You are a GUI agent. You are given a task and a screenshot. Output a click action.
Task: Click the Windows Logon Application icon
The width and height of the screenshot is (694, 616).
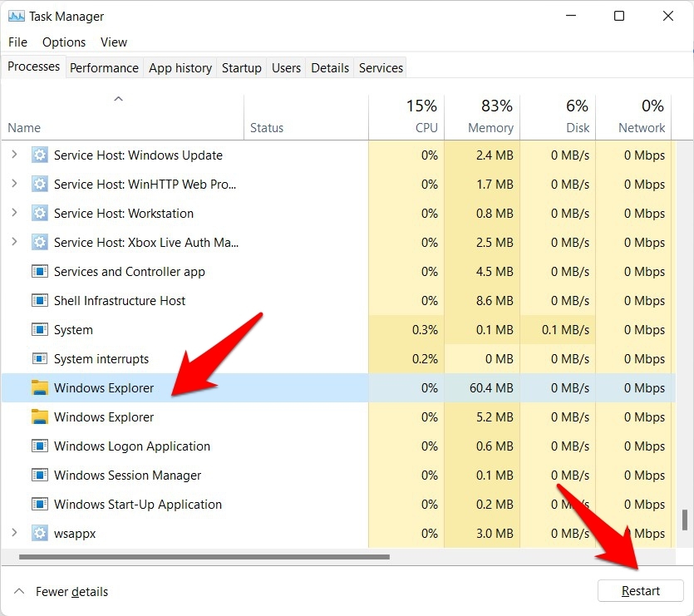click(x=40, y=446)
